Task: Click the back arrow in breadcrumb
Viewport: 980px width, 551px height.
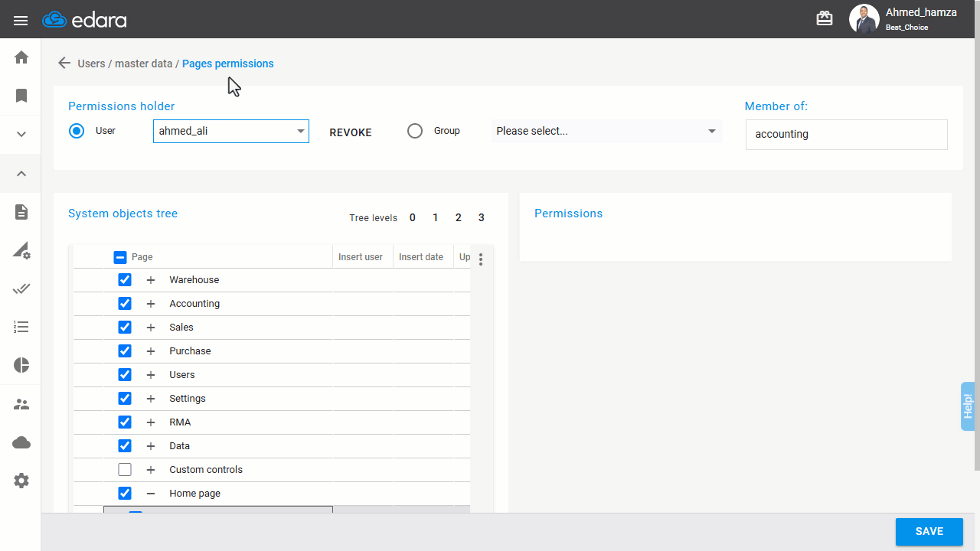Action: 64,63
